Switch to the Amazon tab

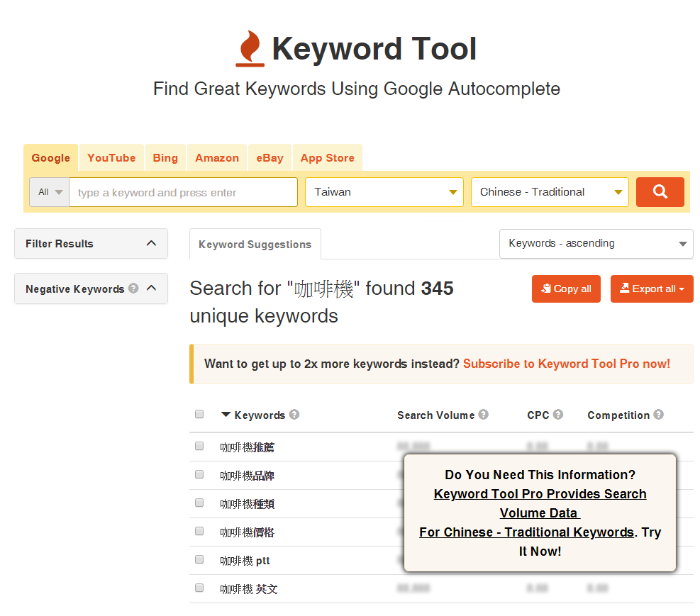(x=217, y=158)
